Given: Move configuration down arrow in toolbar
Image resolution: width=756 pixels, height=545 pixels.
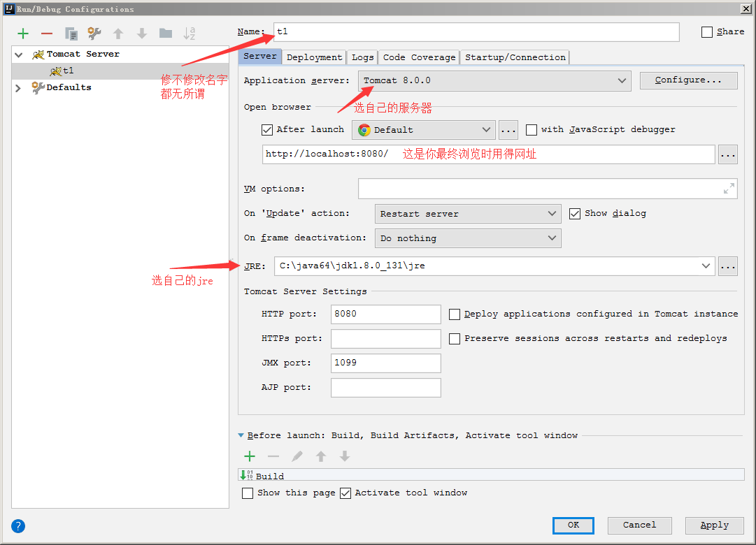Looking at the screenshot, I should (142, 34).
